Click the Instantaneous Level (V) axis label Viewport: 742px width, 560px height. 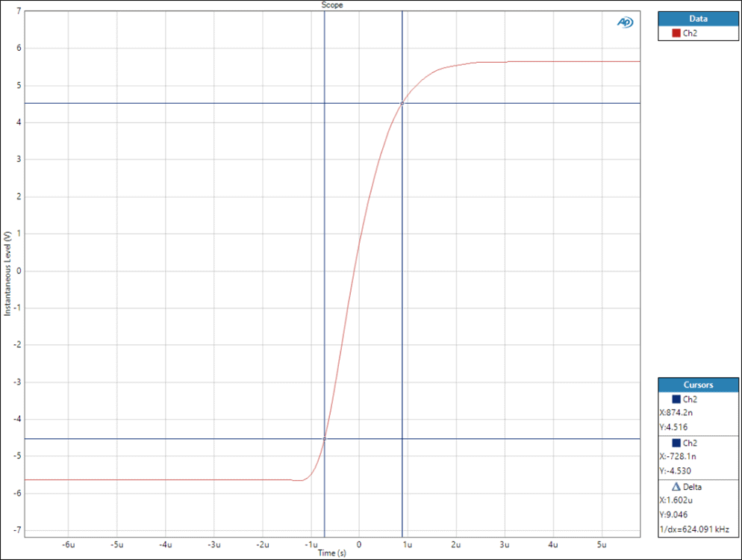tap(7, 273)
